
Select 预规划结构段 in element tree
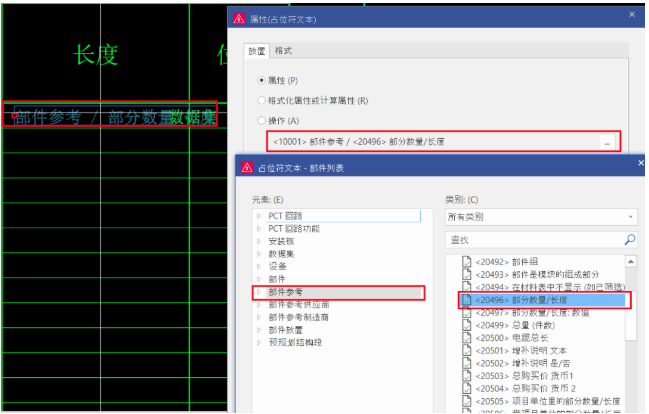295,342
